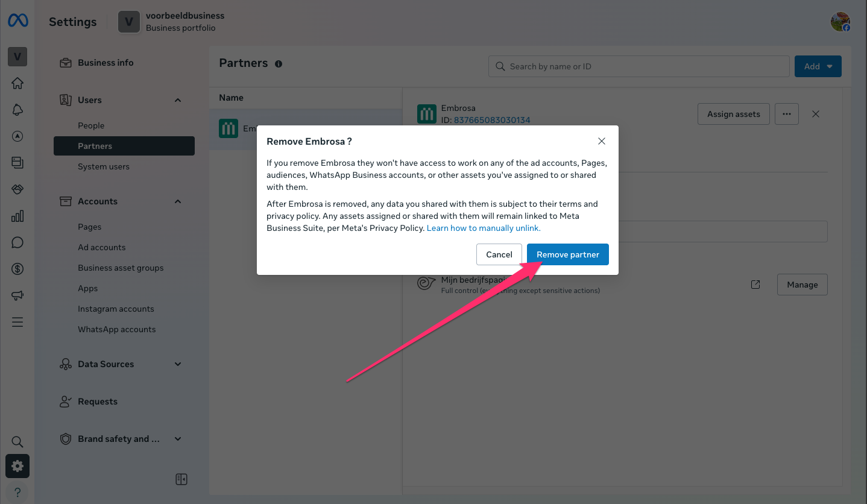The height and width of the screenshot is (504, 867).
Task: Open external link icon for Mijn bedrijfspagina
Action: [x=755, y=285]
